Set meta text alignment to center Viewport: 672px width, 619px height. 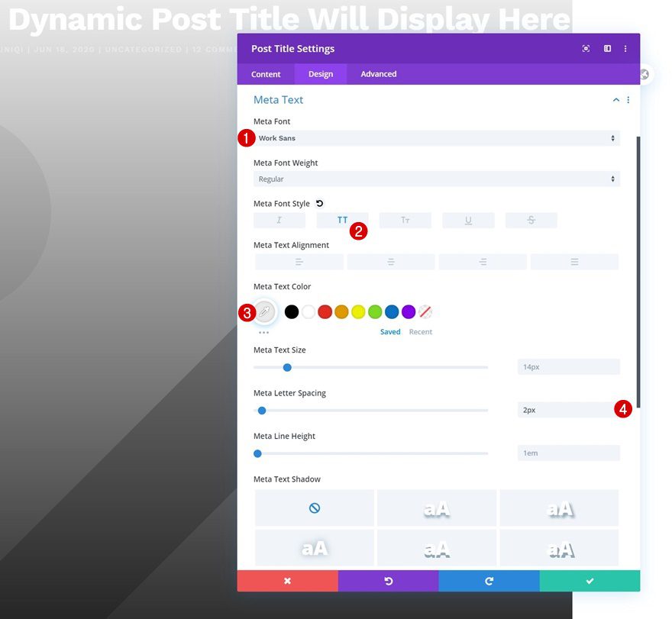click(391, 261)
